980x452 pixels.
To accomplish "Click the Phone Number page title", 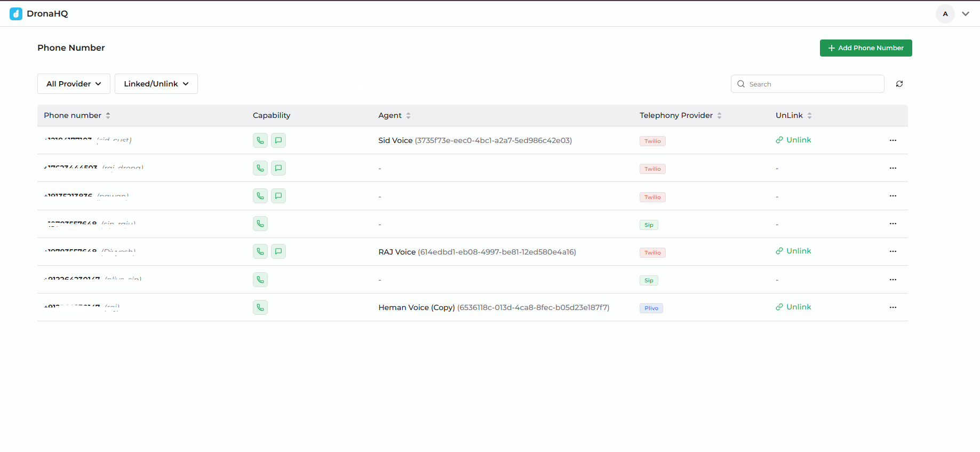I will coord(71,48).
